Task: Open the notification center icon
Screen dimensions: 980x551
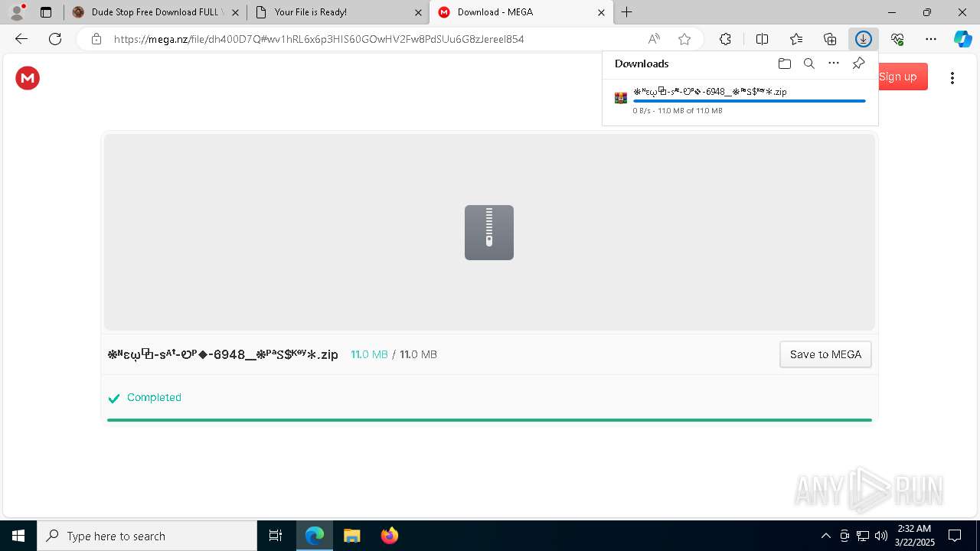Action: coord(955,536)
